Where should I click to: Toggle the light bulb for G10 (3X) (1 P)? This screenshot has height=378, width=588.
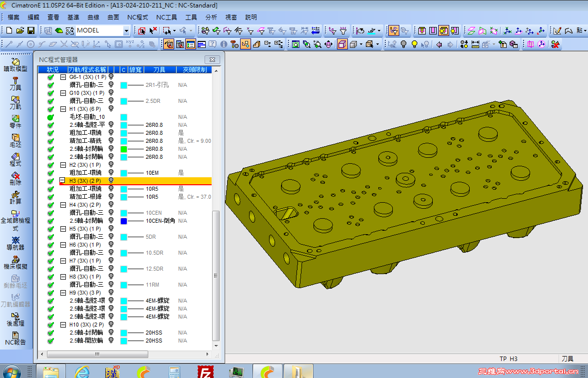coord(111,92)
